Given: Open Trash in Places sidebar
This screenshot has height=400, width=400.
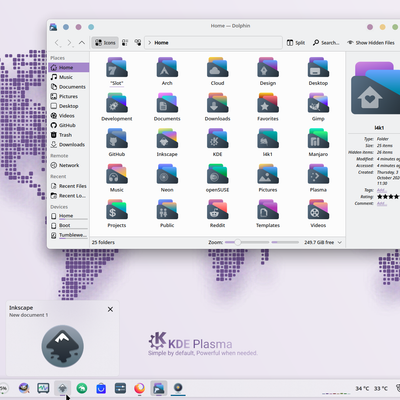Looking at the screenshot, I should 69,135.
